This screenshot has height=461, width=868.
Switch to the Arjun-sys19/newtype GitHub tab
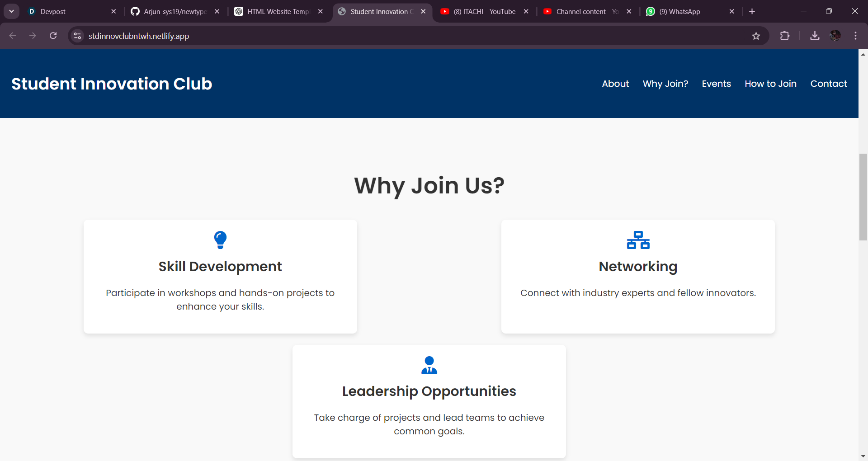coord(175,11)
